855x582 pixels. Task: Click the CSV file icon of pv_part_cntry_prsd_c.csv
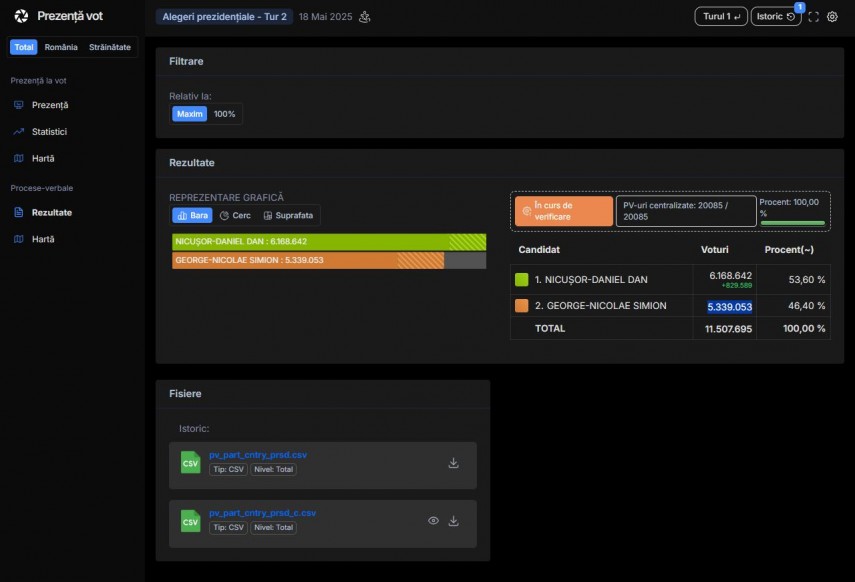[190, 521]
